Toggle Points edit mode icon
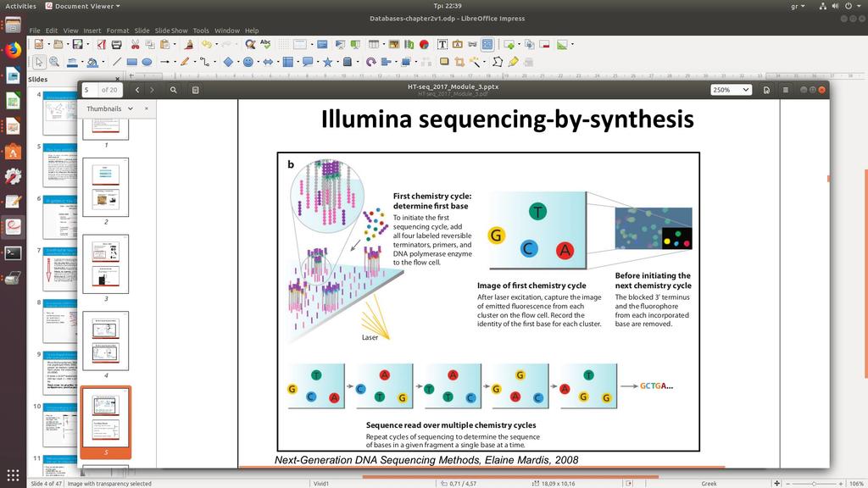 498,62
